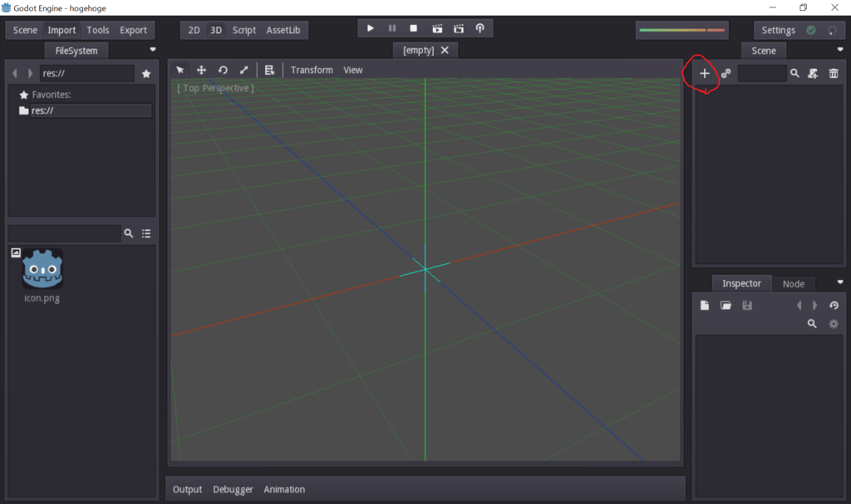Activate the Select mode arrow tool
Viewport: 851px width, 504px height.
[180, 70]
